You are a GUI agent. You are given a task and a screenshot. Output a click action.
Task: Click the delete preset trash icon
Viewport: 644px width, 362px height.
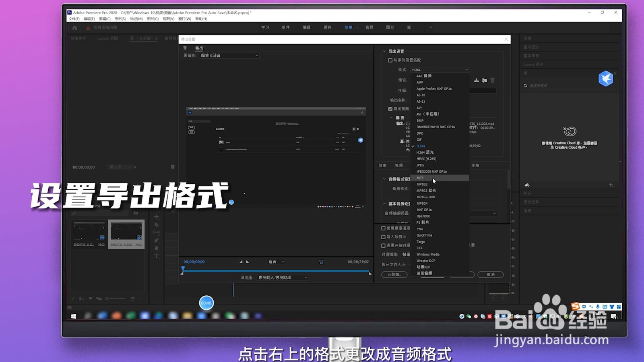click(x=492, y=80)
